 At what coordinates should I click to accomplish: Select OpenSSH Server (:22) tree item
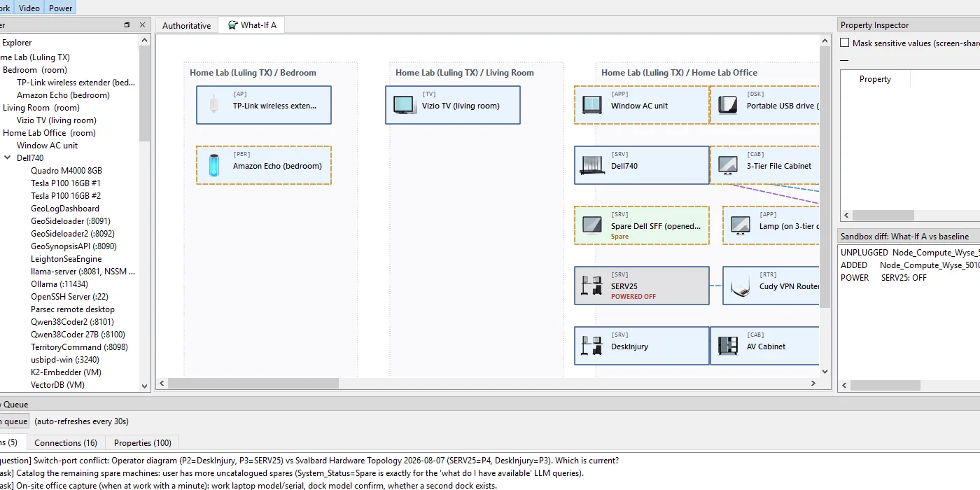click(69, 297)
